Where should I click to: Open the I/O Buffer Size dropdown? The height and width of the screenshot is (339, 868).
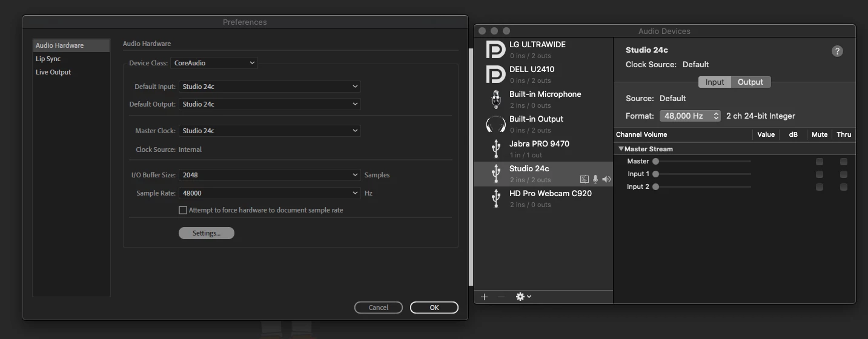click(270, 175)
